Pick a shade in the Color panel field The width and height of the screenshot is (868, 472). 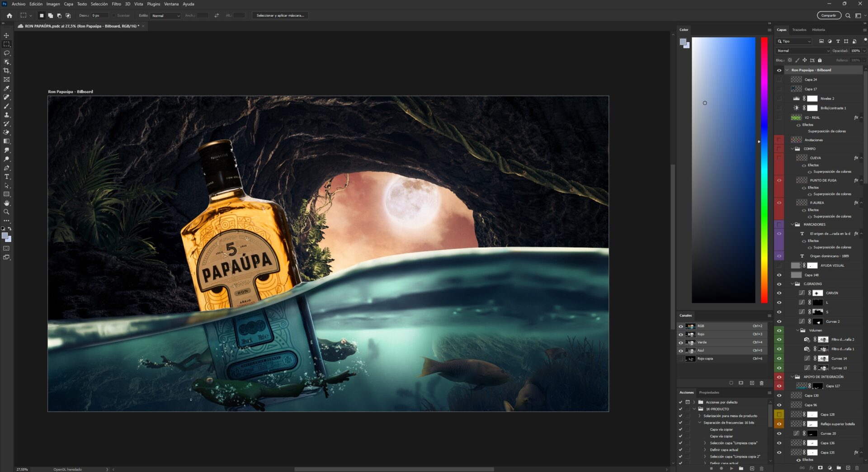pyautogui.click(x=723, y=170)
